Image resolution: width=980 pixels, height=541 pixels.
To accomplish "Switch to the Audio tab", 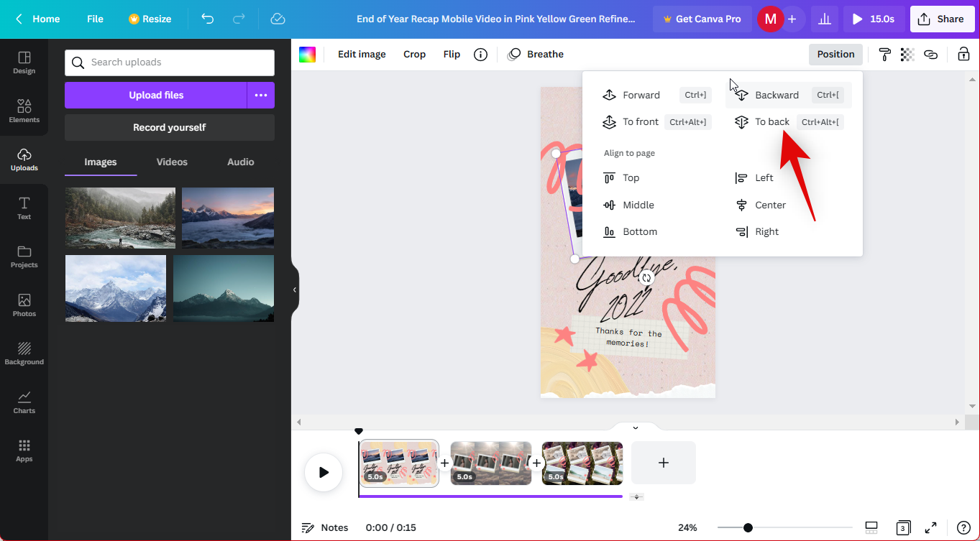I will click(x=240, y=162).
